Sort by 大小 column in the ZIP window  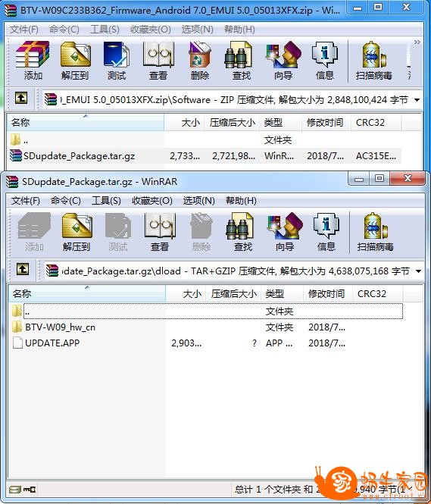[x=184, y=122]
